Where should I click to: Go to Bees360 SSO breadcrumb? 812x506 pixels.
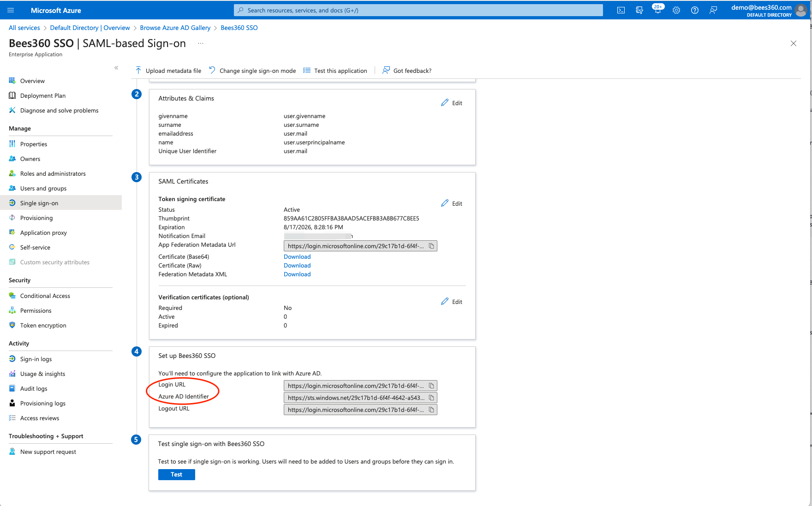pyautogui.click(x=239, y=28)
